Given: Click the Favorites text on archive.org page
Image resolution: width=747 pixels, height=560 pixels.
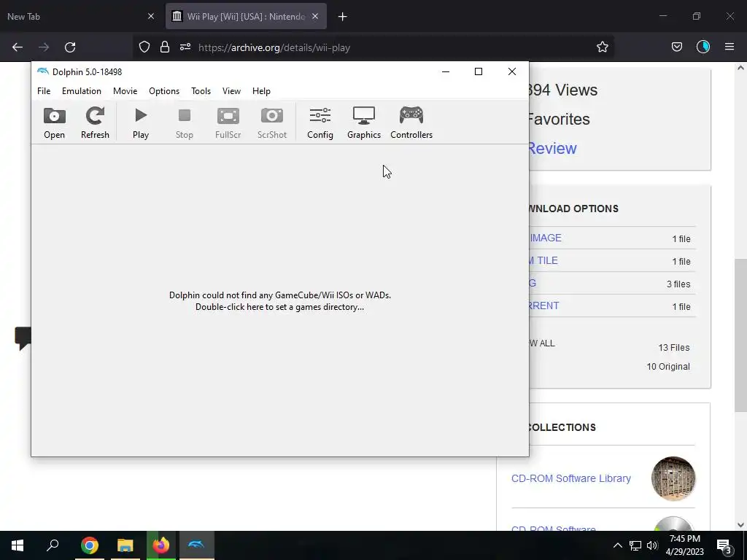Looking at the screenshot, I should pyautogui.click(x=559, y=119).
